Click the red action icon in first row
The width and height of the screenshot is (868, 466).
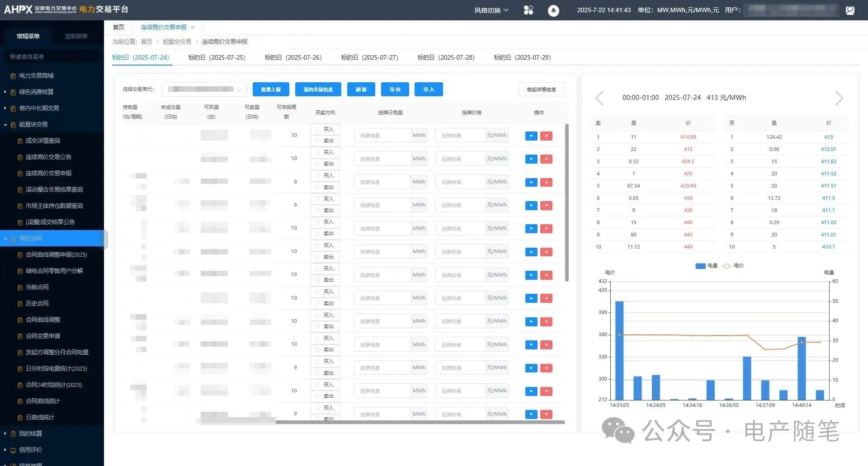546,136
